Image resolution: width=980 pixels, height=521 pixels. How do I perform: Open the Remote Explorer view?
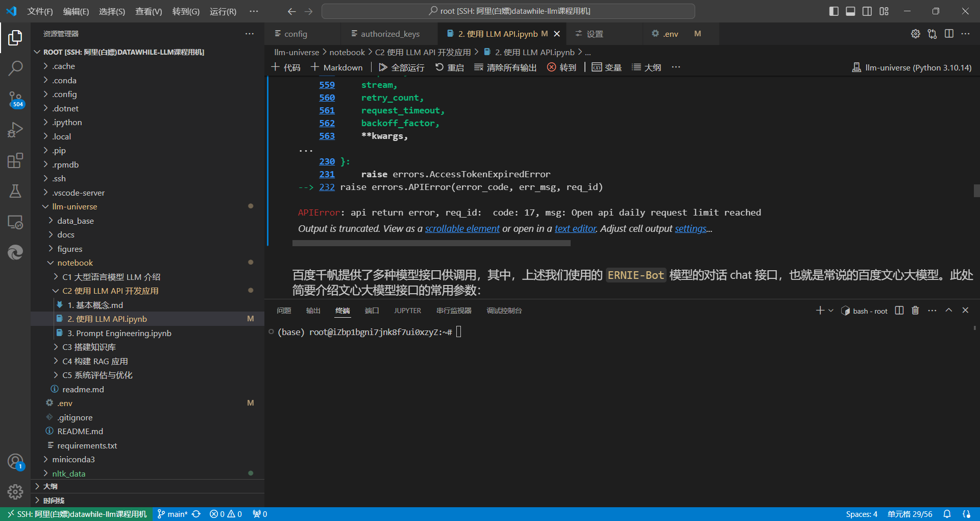tap(15, 222)
